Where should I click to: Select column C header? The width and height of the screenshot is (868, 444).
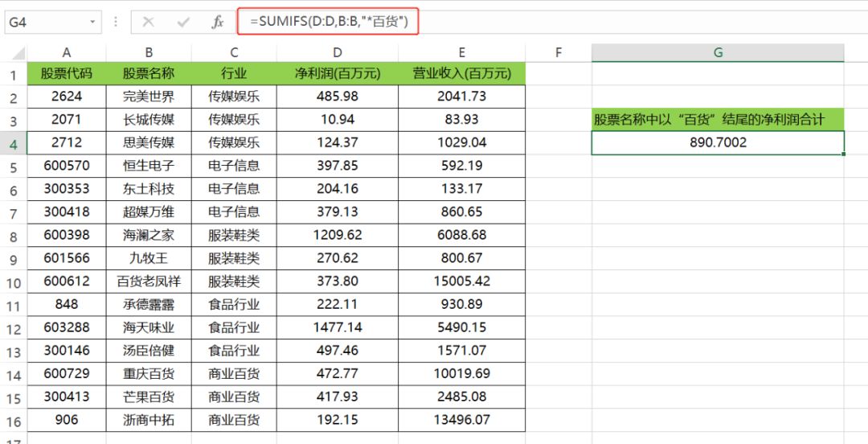234,52
